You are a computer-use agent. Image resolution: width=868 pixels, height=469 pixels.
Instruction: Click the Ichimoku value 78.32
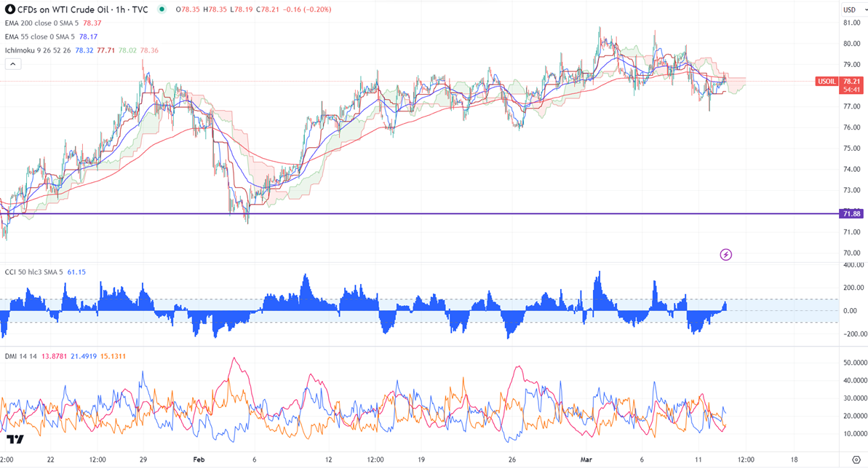pos(84,50)
